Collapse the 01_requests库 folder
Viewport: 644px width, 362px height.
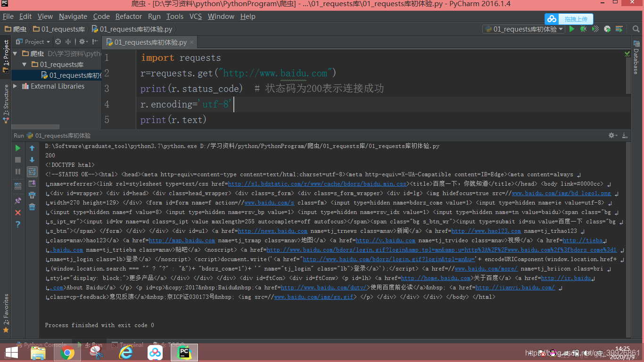25,65
